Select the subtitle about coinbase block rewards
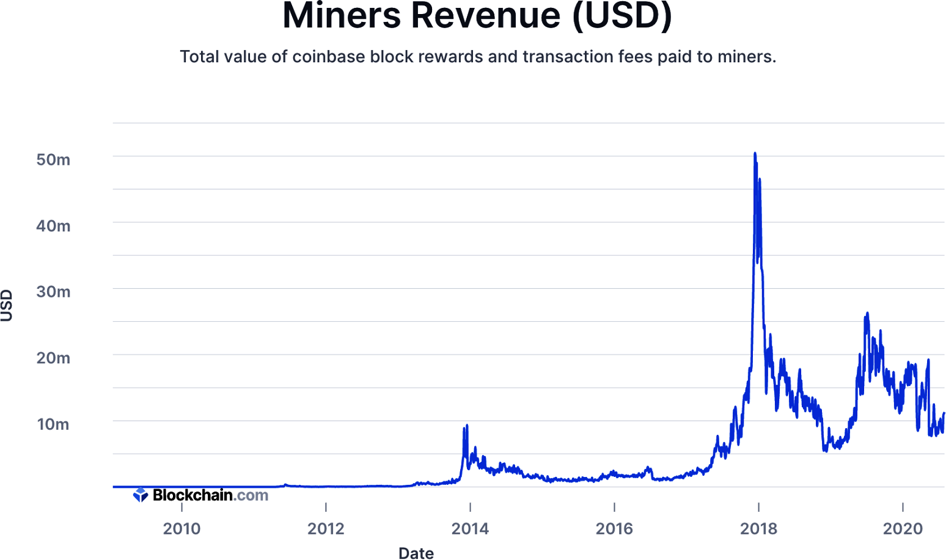The width and height of the screenshot is (946, 560). tap(477, 57)
